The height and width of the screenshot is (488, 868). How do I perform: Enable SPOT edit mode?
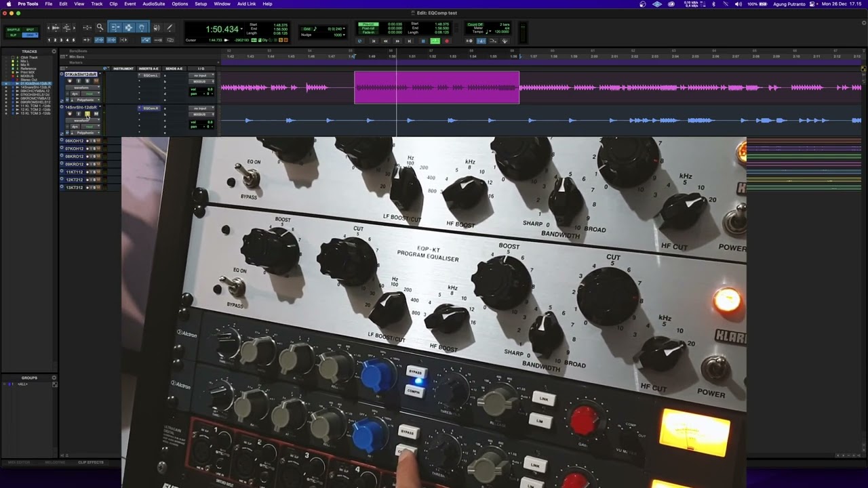tap(30, 30)
